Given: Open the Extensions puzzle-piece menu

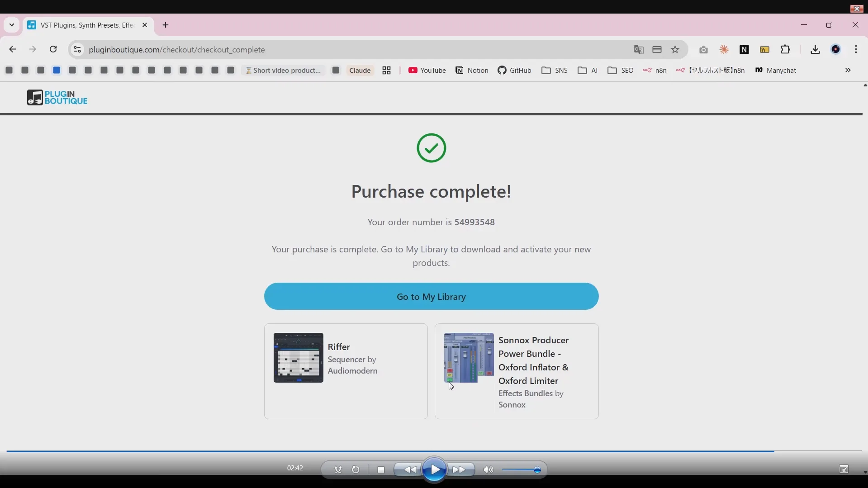Looking at the screenshot, I should [x=786, y=50].
